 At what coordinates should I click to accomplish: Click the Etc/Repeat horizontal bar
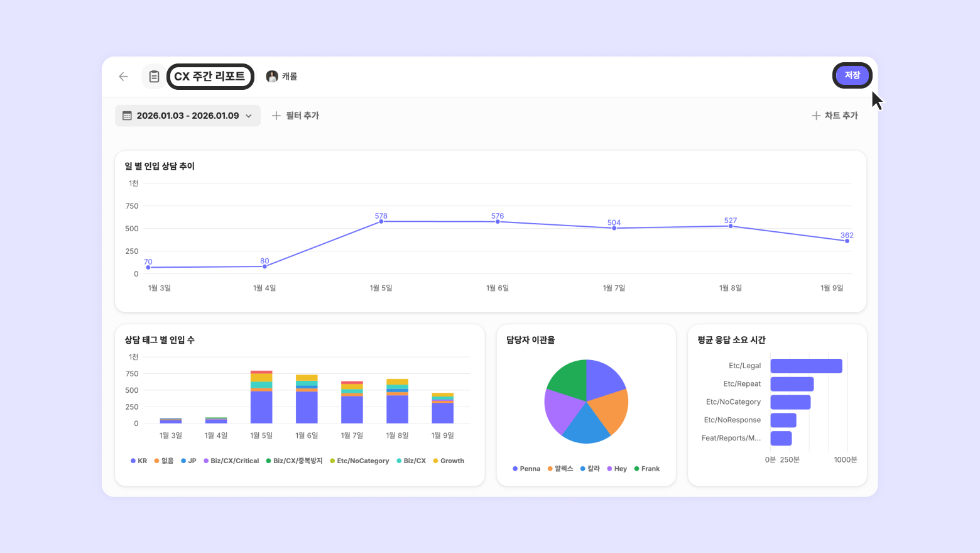pyautogui.click(x=792, y=384)
